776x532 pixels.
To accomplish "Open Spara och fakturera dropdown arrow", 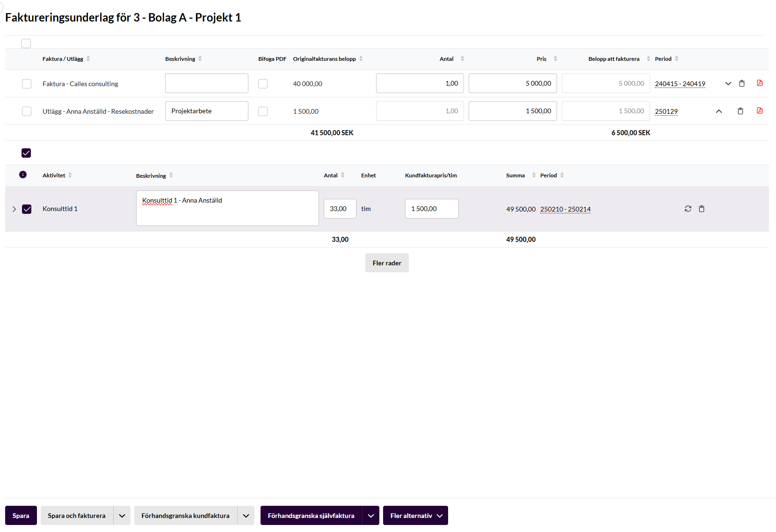I will 122,516.
